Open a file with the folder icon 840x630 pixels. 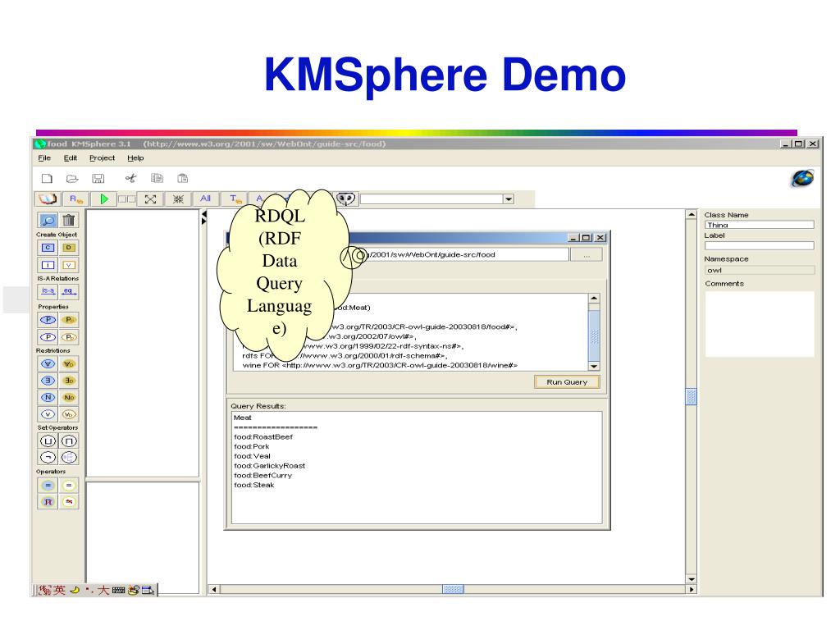(x=72, y=178)
